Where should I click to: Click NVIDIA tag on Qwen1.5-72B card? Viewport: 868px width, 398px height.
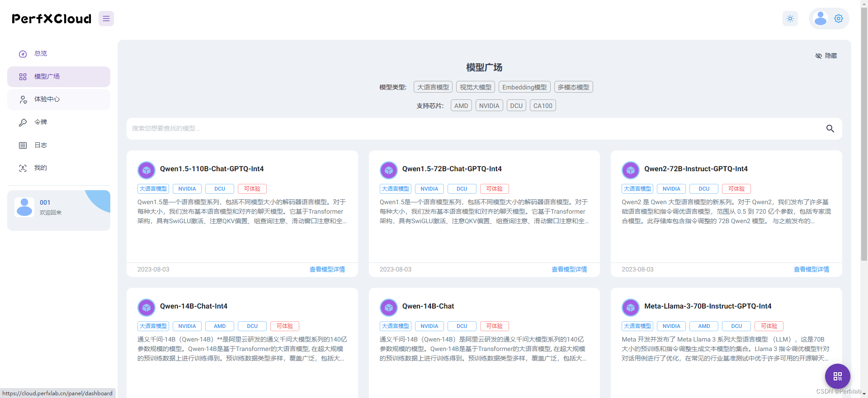[429, 189]
